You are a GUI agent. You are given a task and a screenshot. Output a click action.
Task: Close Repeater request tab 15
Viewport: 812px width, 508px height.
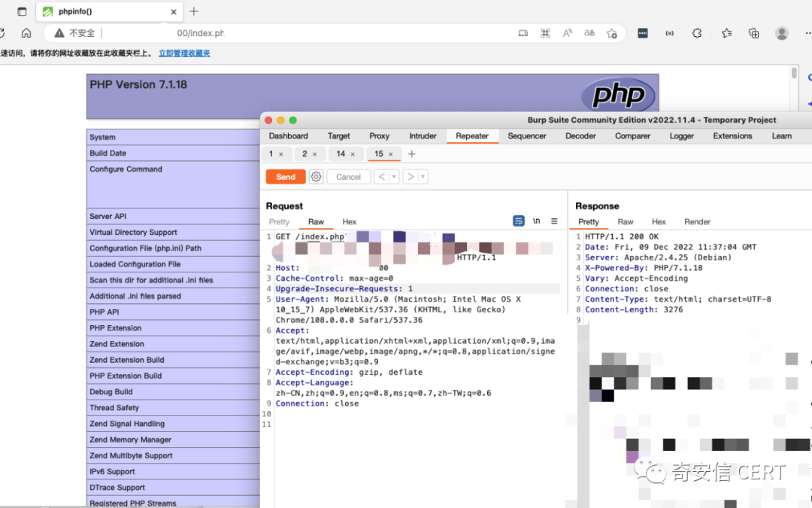point(390,154)
